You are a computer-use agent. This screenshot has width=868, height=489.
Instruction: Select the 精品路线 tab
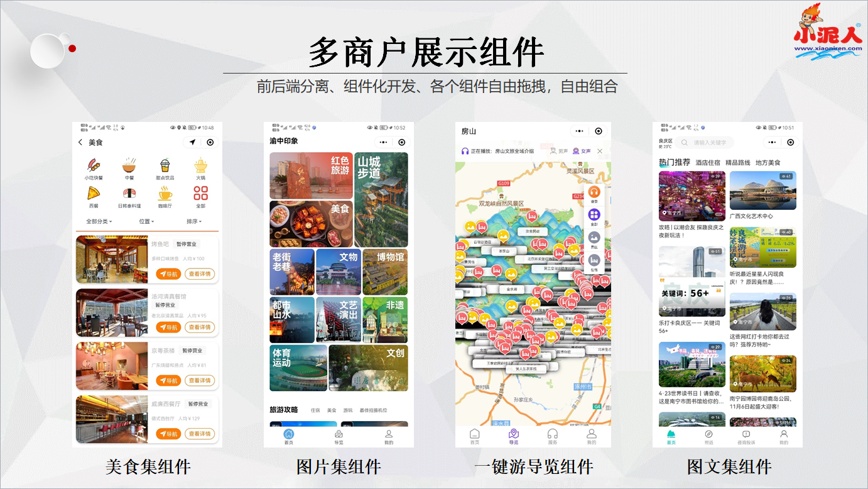(738, 162)
